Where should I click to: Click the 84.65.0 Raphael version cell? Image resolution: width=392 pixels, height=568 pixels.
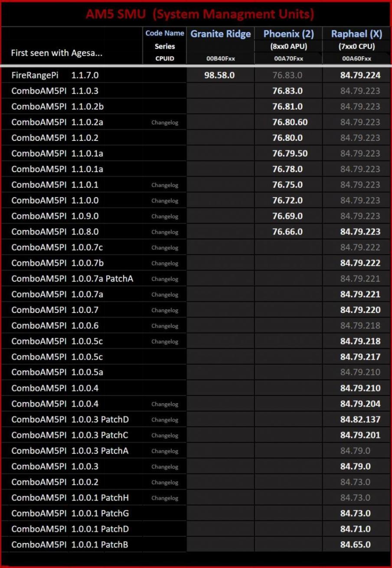point(355,545)
